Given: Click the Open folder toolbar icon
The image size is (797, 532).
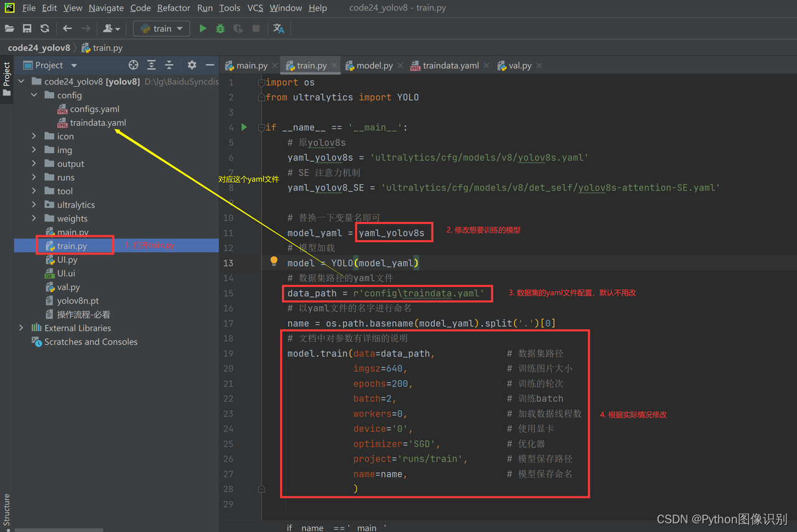Looking at the screenshot, I should tap(9, 29).
